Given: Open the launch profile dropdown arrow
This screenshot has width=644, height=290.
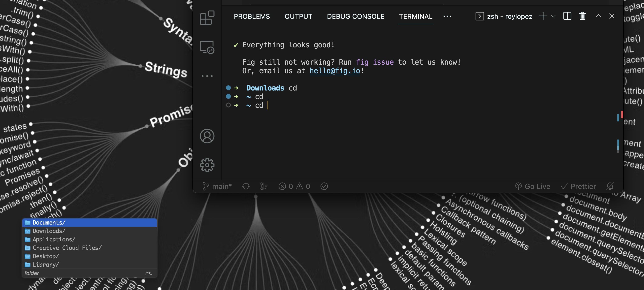Looking at the screenshot, I should (x=553, y=16).
